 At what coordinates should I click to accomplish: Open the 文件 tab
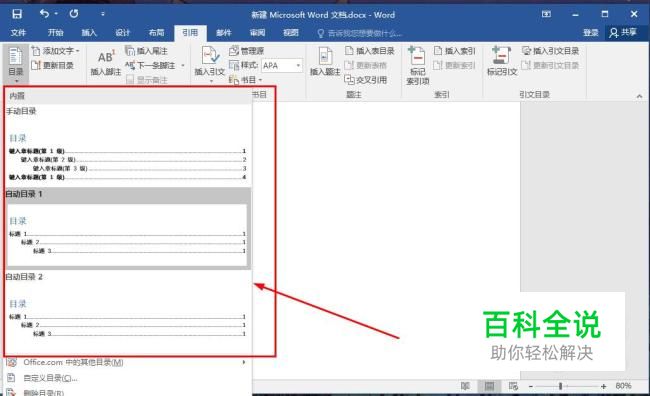18,33
